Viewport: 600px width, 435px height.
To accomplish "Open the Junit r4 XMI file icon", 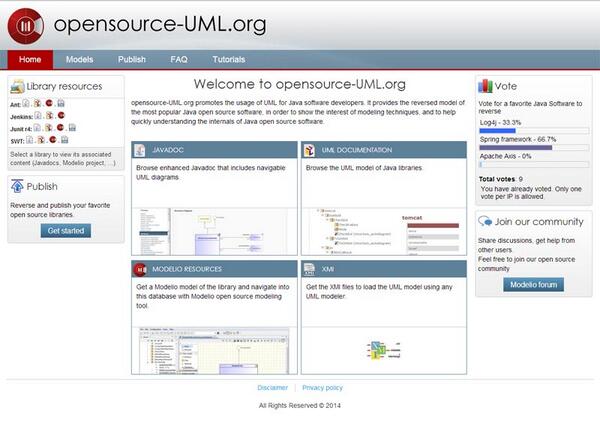I will coord(72,127).
